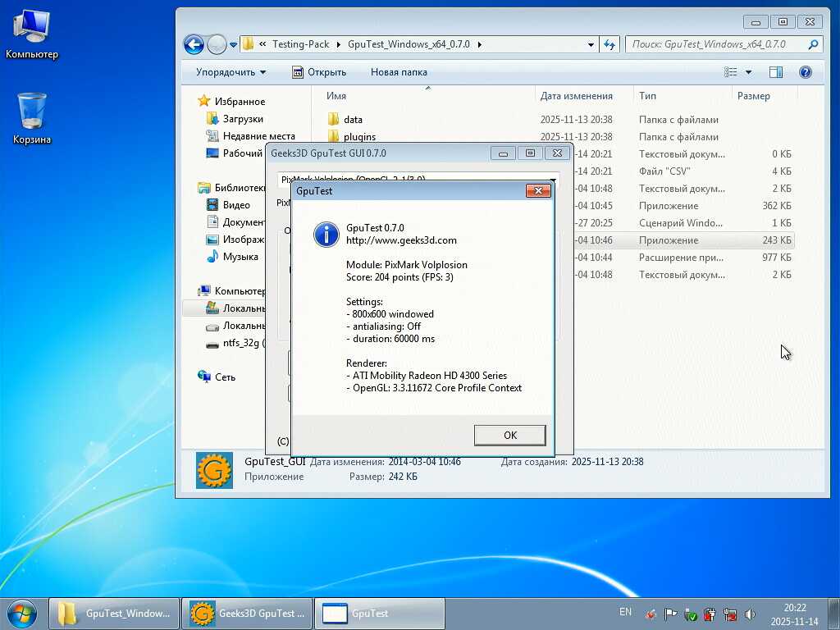
Task: Click OK in the GpuTest results dialog
Action: (x=509, y=435)
